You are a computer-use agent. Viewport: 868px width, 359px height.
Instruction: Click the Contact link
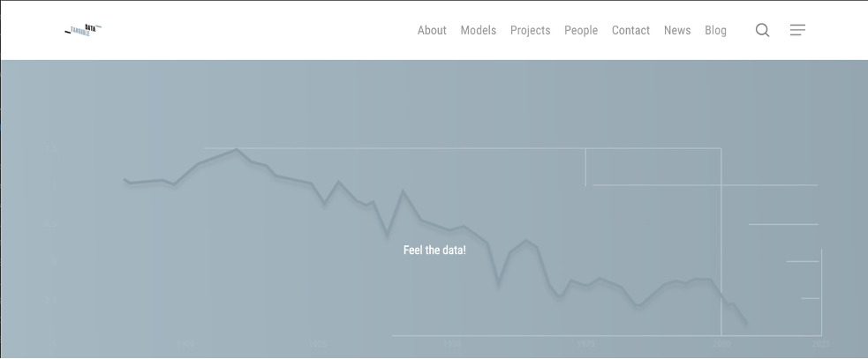pyautogui.click(x=630, y=30)
